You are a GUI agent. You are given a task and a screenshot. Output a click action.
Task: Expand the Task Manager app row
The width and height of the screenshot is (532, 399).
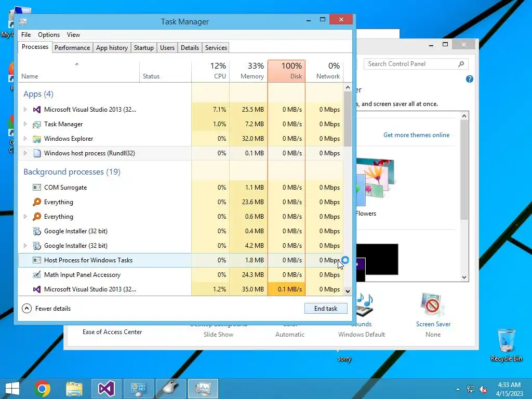25,124
